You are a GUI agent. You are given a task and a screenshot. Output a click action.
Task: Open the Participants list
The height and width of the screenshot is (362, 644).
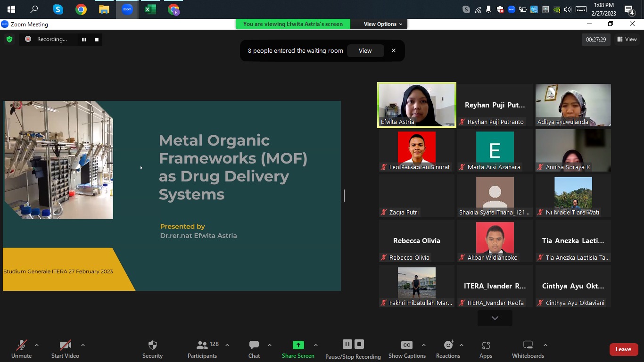(202, 346)
